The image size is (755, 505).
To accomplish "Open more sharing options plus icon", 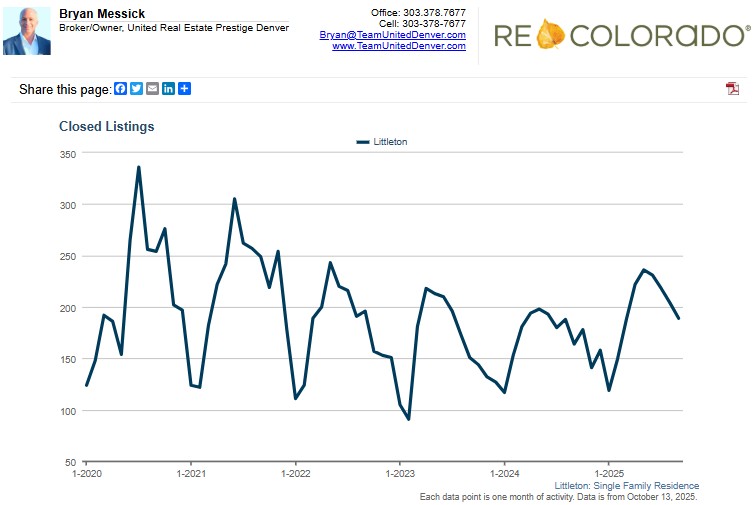I will point(184,89).
